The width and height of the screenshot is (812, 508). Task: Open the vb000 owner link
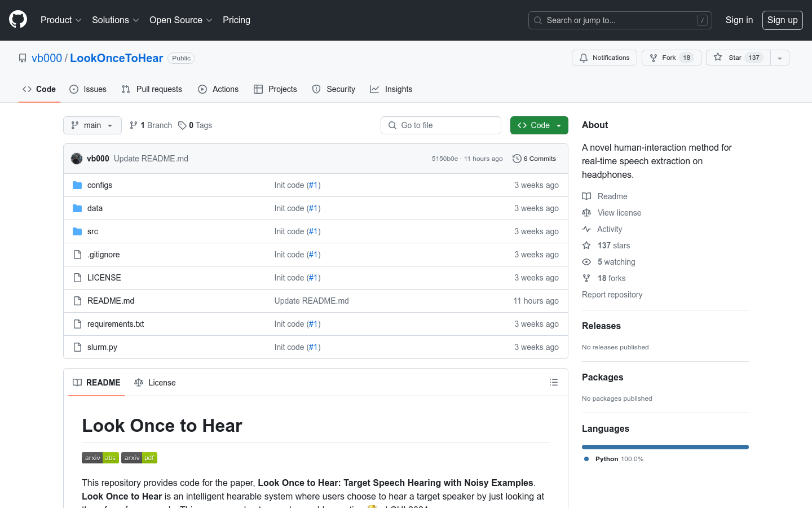coord(47,58)
